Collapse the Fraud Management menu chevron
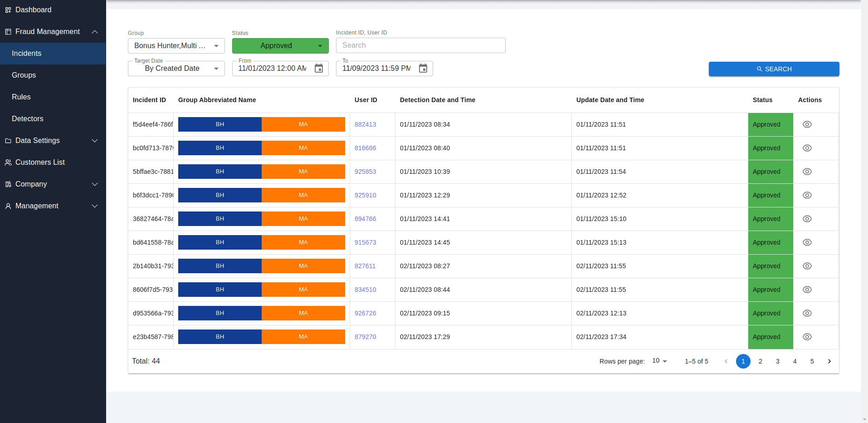 pos(95,32)
